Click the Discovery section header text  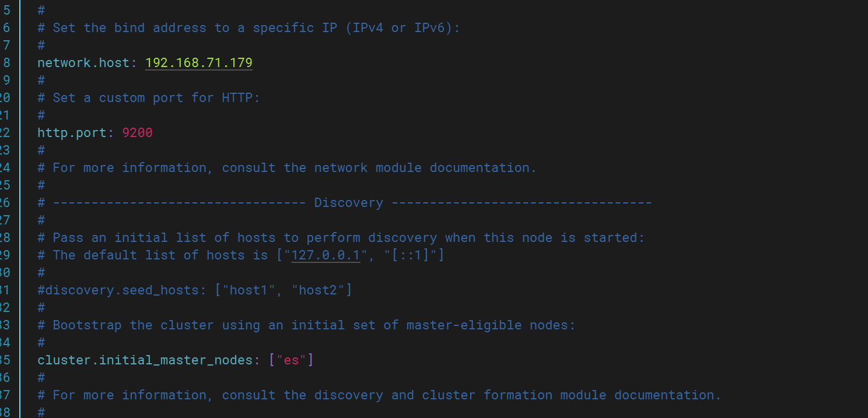click(349, 202)
